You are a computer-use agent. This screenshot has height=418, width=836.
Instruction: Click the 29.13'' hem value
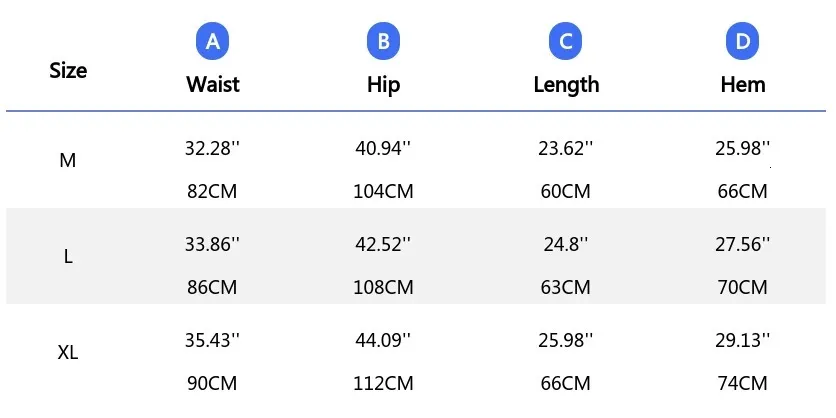[x=743, y=339]
